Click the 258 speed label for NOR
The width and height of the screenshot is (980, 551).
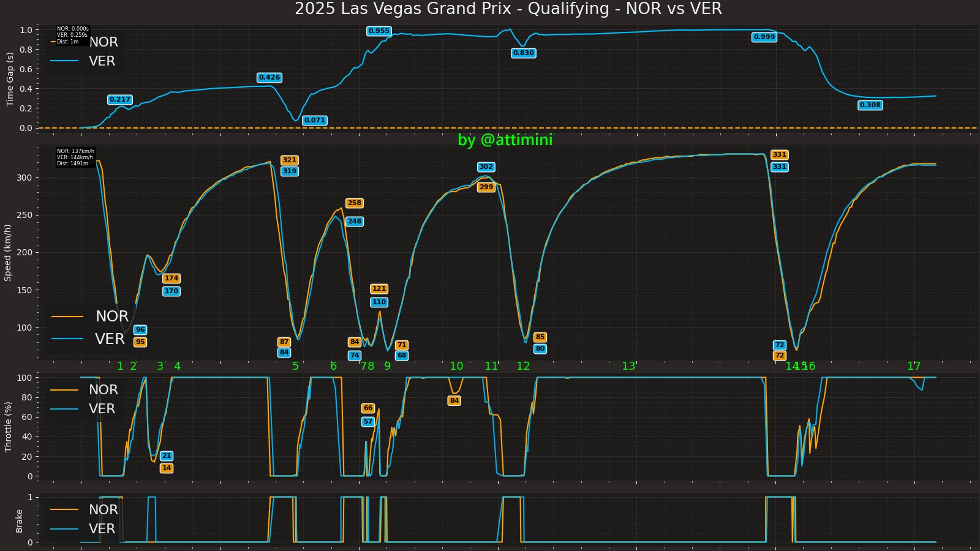pos(355,203)
